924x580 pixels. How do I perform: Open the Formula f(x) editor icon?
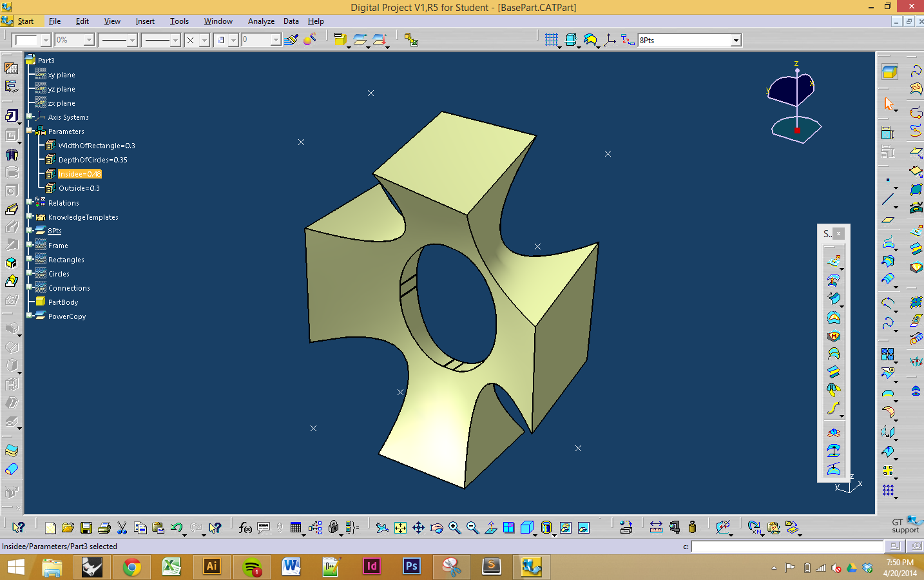245,528
